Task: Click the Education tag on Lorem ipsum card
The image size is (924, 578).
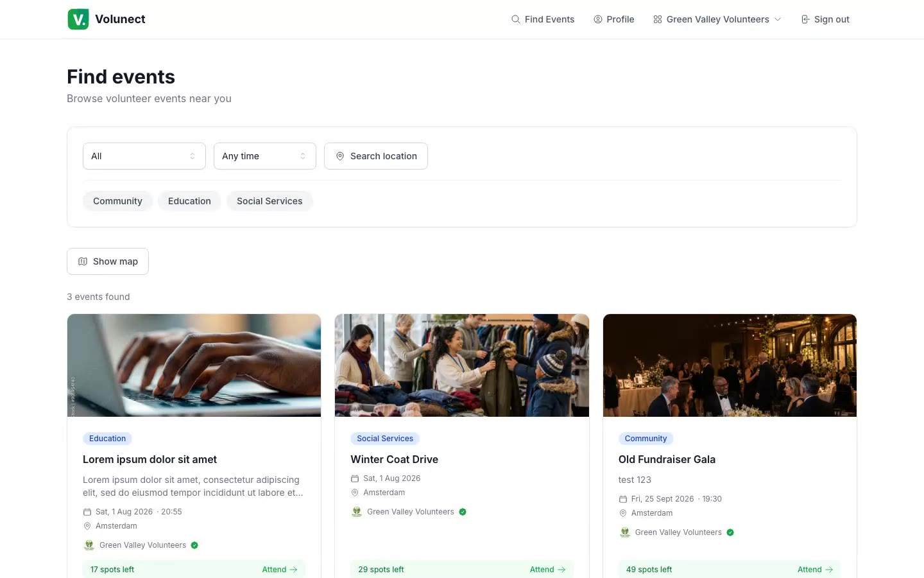Action: click(x=107, y=439)
